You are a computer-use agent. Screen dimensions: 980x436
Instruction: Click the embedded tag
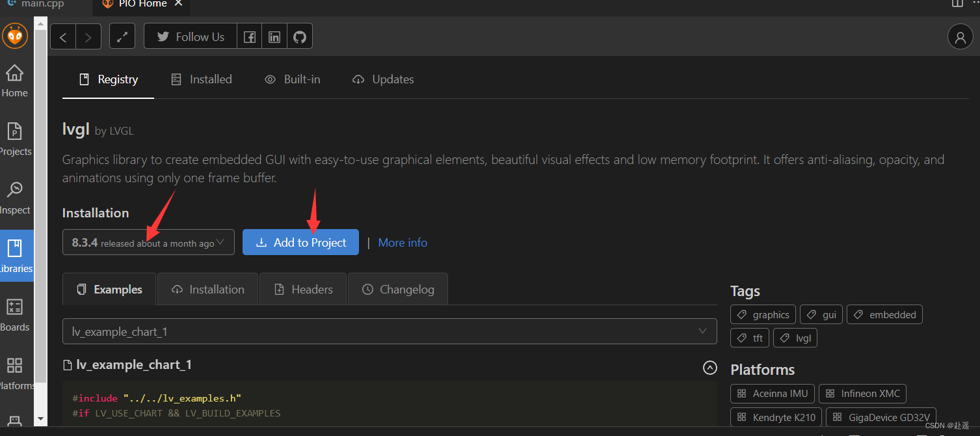point(884,315)
